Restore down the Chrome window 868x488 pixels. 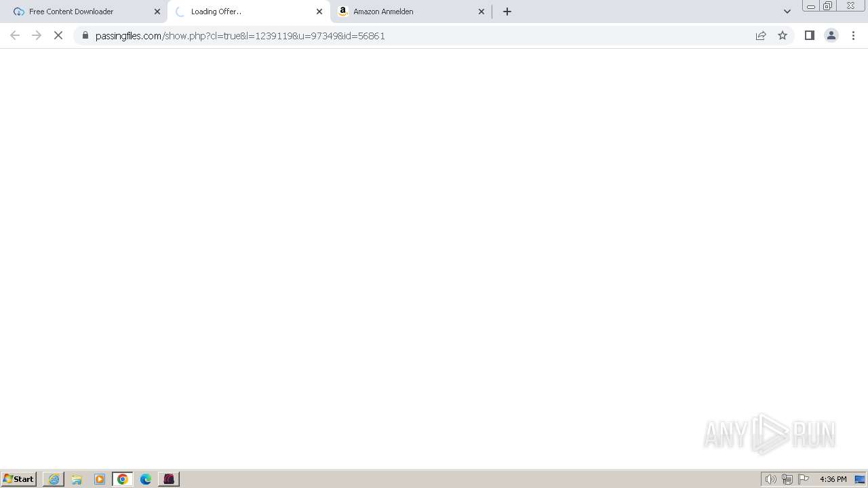click(x=828, y=6)
